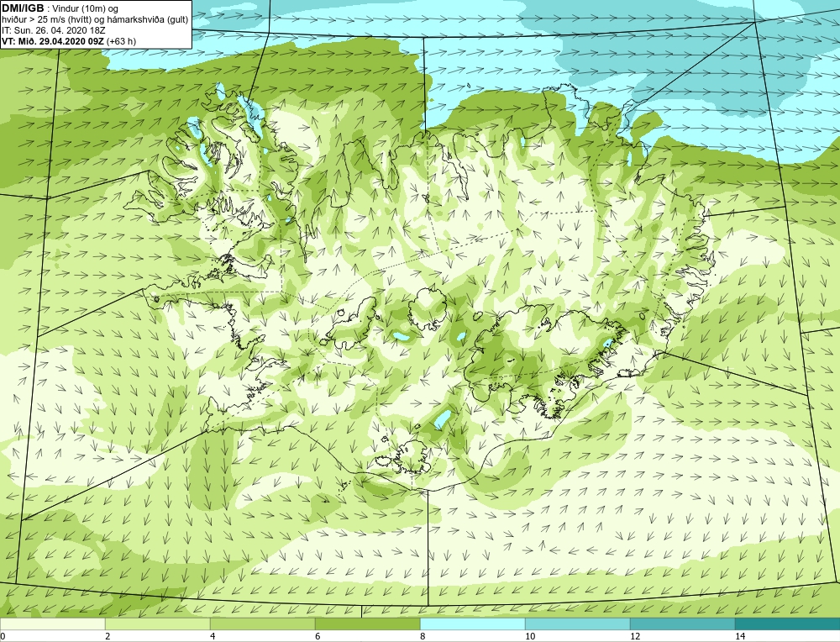The image size is (840, 642).
Task: Select the 2–4 light green colorbar swatch
Action: [x=158, y=624]
